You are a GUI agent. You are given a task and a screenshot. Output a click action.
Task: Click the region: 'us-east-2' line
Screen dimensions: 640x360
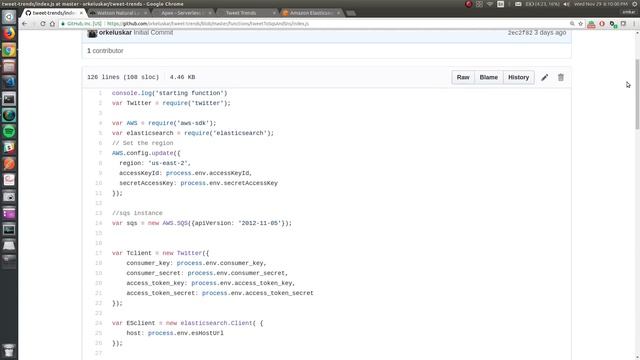coord(155,163)
